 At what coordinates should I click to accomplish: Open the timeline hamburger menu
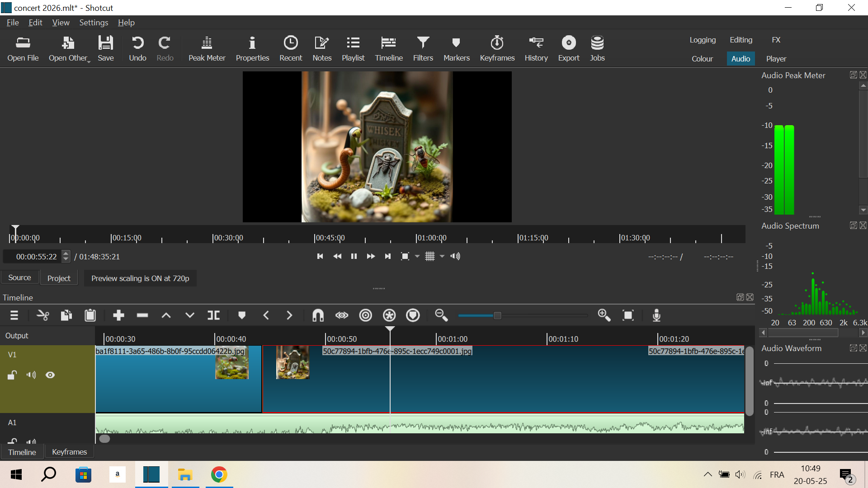pos(14,315)
